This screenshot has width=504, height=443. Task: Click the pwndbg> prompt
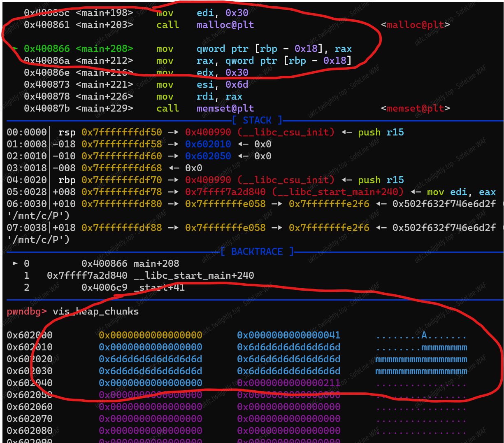point(27,311)
